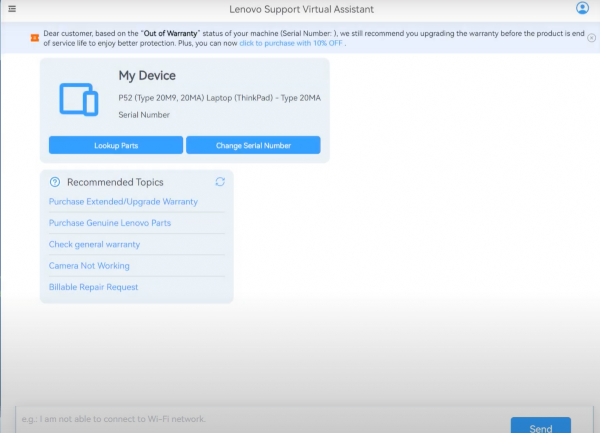Screen dimensions: 600x433
Task: Select Purchase Extended/Upgrade Warranty topic
Action: [x=123, y=202]
